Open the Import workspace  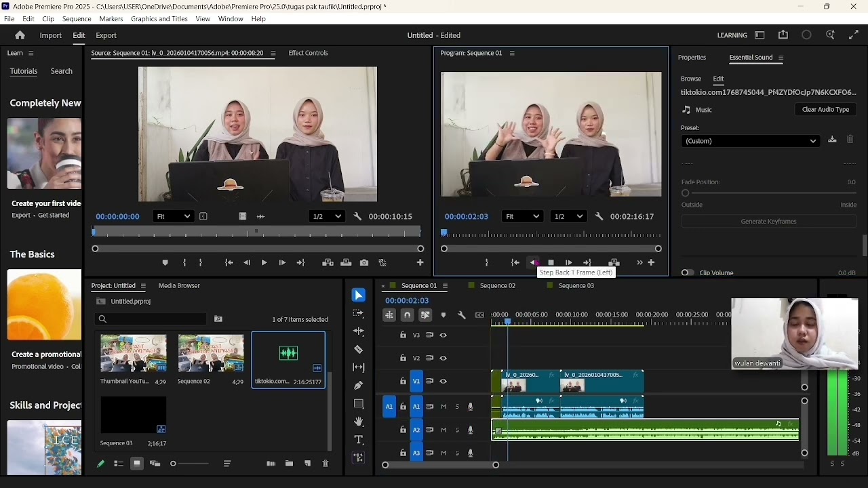tap(50, 35)
